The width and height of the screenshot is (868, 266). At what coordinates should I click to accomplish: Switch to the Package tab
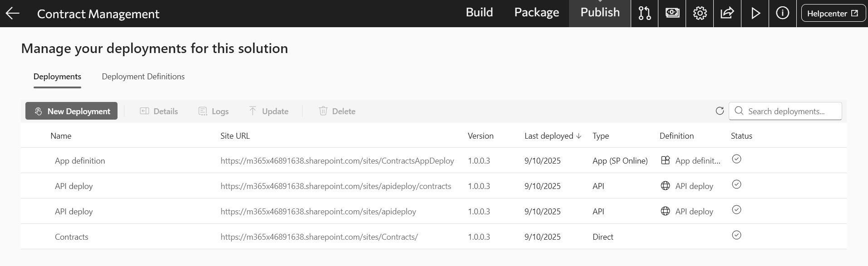[x=536, y=13]
